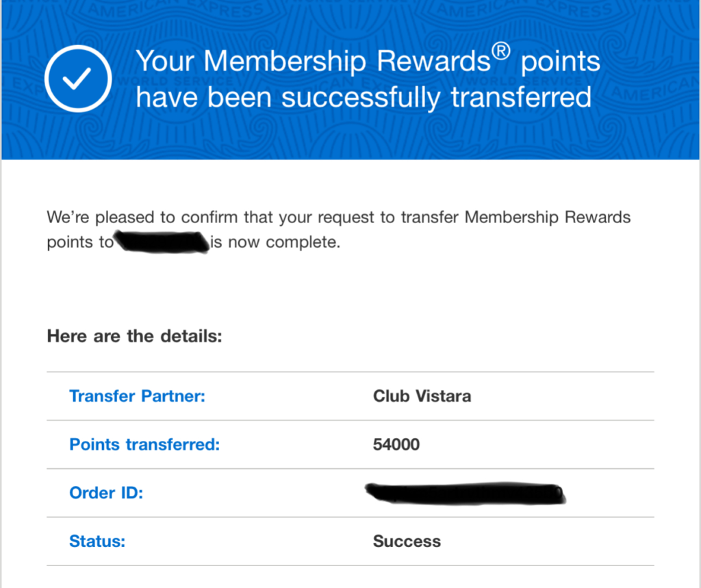Click the word 'points' in the banner title

point(561,62)
